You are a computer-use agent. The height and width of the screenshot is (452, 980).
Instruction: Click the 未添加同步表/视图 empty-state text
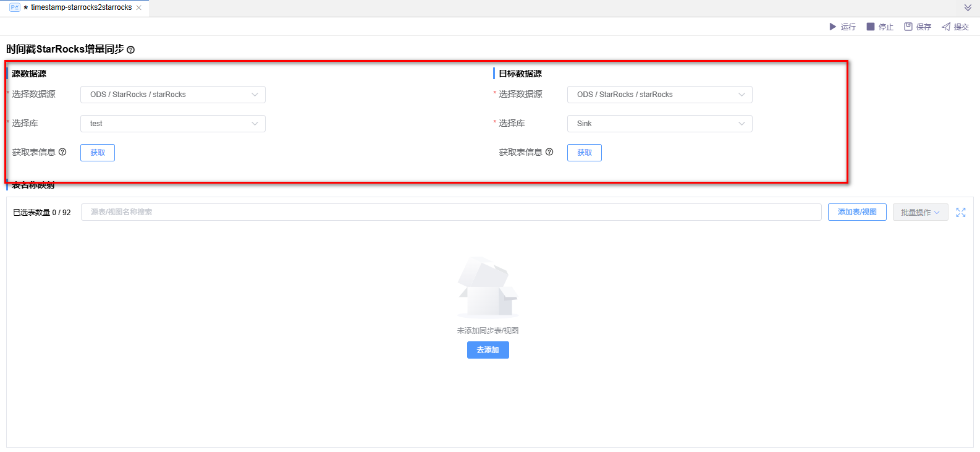pos(488,331)
